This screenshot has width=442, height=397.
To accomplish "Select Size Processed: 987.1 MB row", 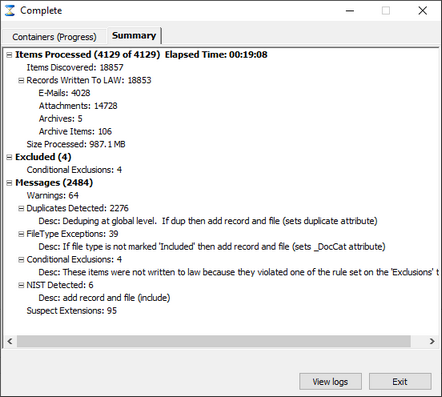I will [x=76, y=144].
